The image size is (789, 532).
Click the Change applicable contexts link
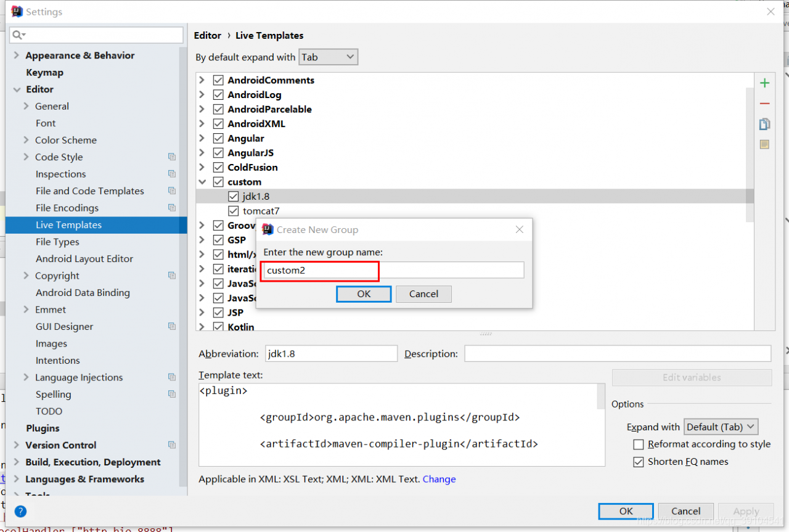[439, 479]
